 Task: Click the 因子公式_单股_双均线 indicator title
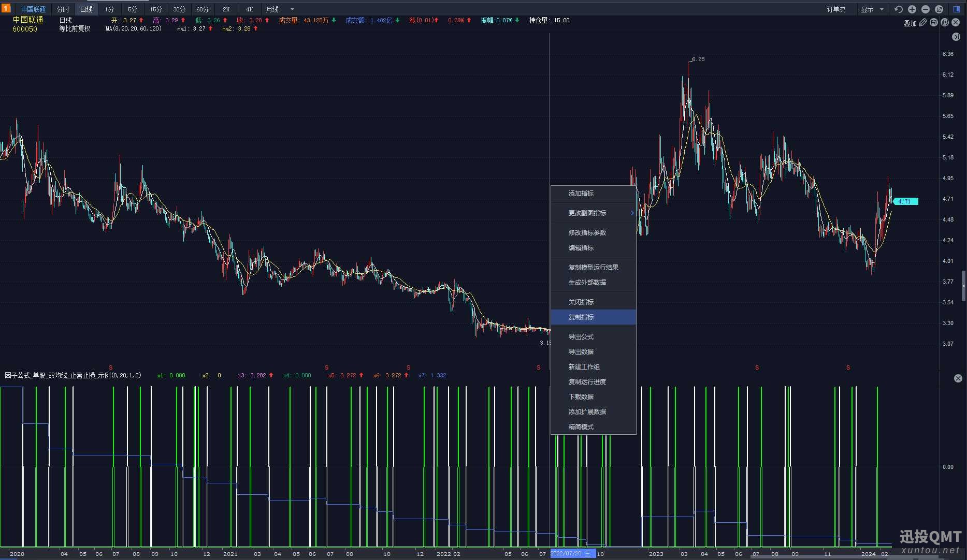pyautogui.click(x=73, y=375)
